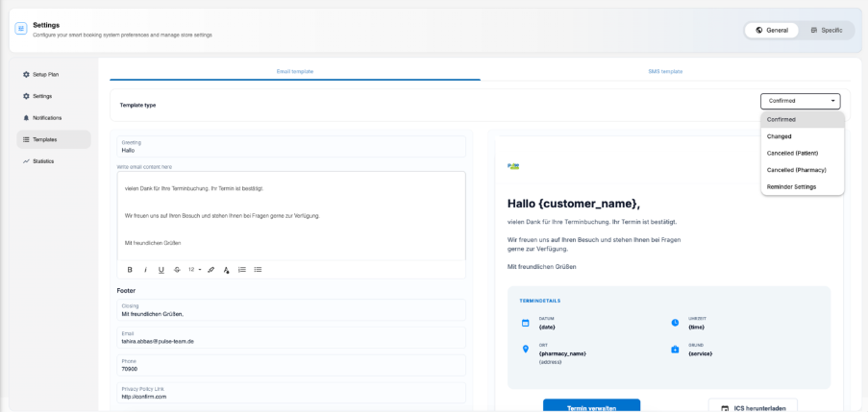868x412 pixels.
Task: Click the Template type label
Action: pyautogui.click(x=137, y=105)
